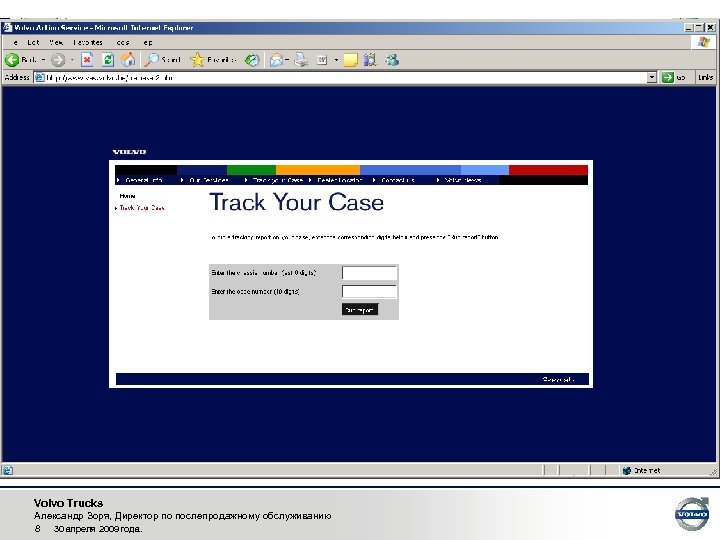Open the View menu
Viewport: 720px width, 540px height.
click(x=56, y=42)
